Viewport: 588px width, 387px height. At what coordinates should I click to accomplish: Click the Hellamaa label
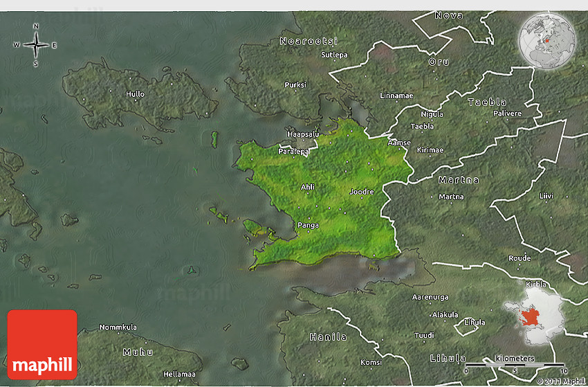click(178, 374)
